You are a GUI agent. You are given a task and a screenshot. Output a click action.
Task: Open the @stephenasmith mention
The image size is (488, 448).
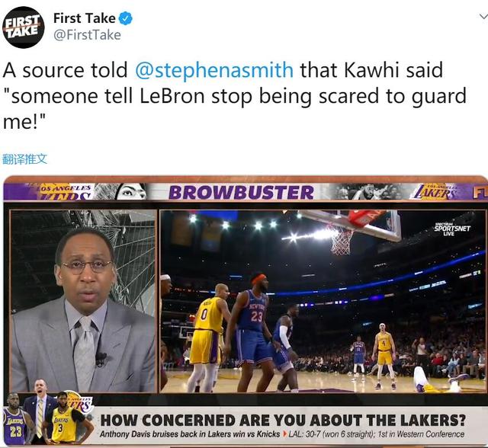214,70
